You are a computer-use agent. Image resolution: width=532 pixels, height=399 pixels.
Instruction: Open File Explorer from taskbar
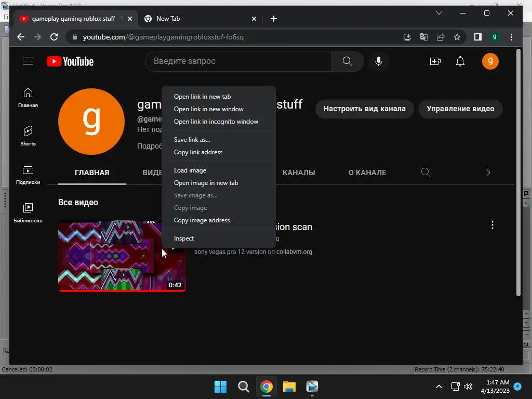[289, 387]
